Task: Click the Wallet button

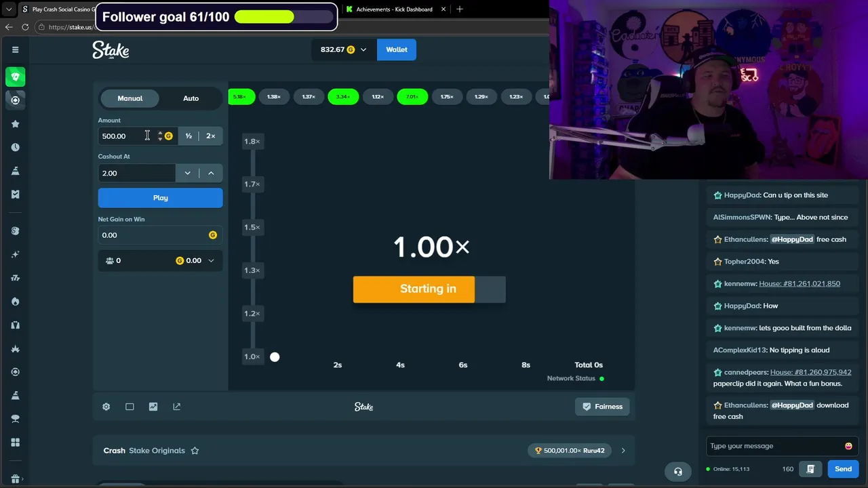Action: (397, 49)
